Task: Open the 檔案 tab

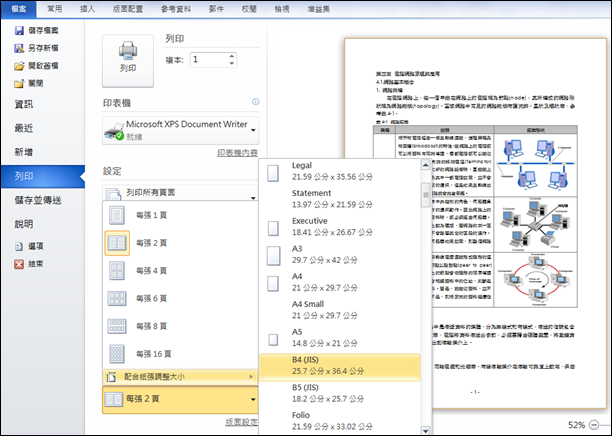Action: point(18,9)
